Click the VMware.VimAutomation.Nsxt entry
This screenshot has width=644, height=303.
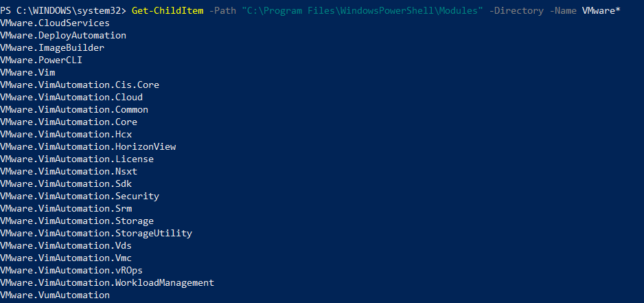[x=69, y=171]
